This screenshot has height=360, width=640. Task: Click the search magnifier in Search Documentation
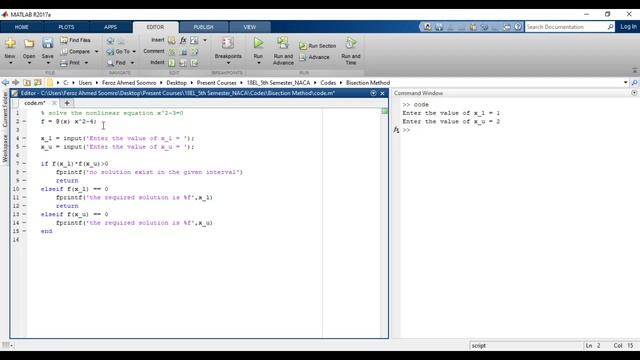click(611, 27)
